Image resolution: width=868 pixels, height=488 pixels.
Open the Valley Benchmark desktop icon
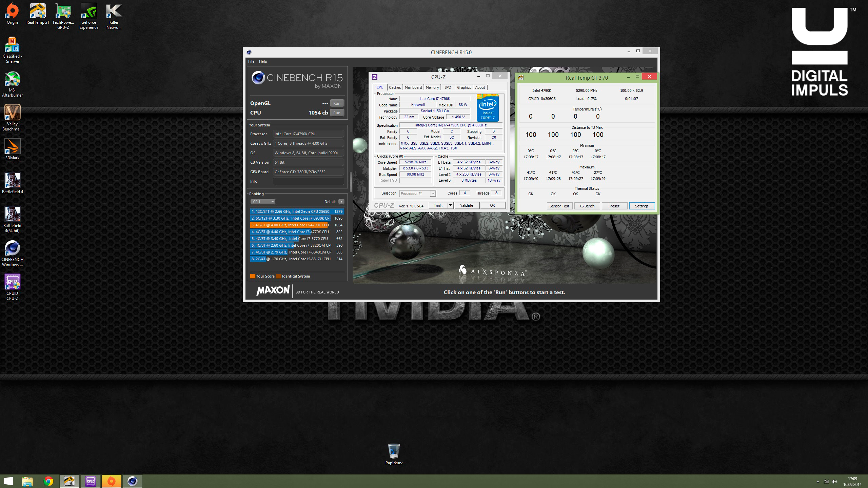click(12, 118)
